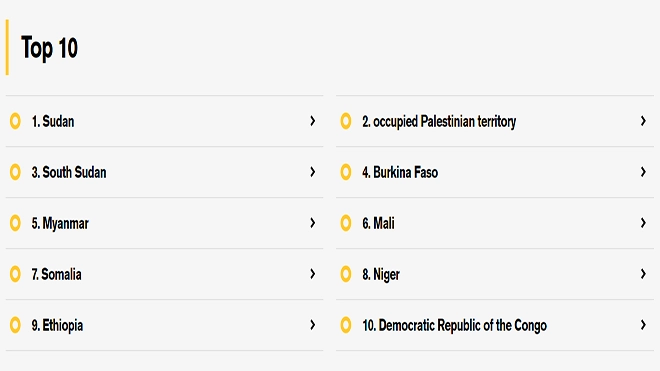Image resolution: width=660 pixels, height=371 pixels.
Task: Click the yellow circle beside occupied Palestinian territory
Action: (346, 121)
